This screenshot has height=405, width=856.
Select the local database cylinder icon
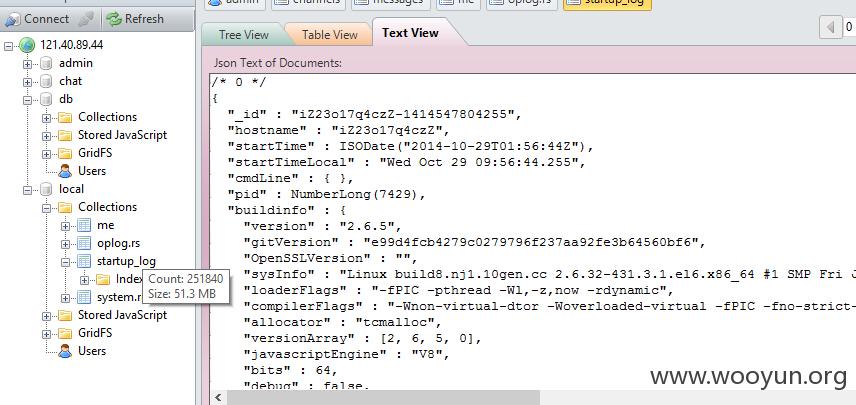pos(46,189)
